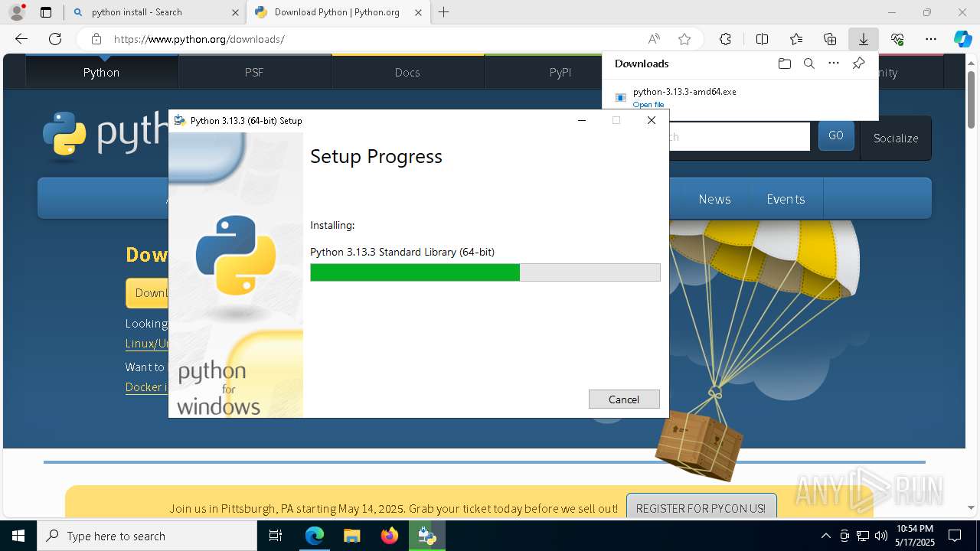
Task: Open Browser essentials icon
Action: click(x=897, y=39)
